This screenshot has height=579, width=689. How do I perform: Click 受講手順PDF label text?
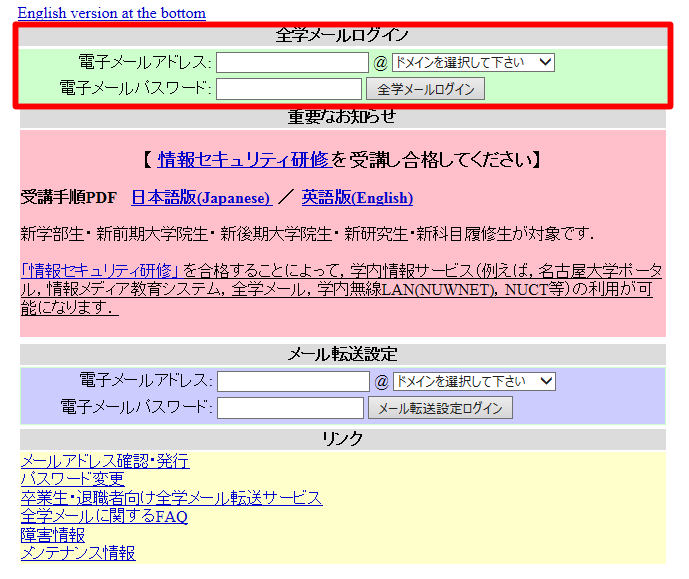pos(69,198)
